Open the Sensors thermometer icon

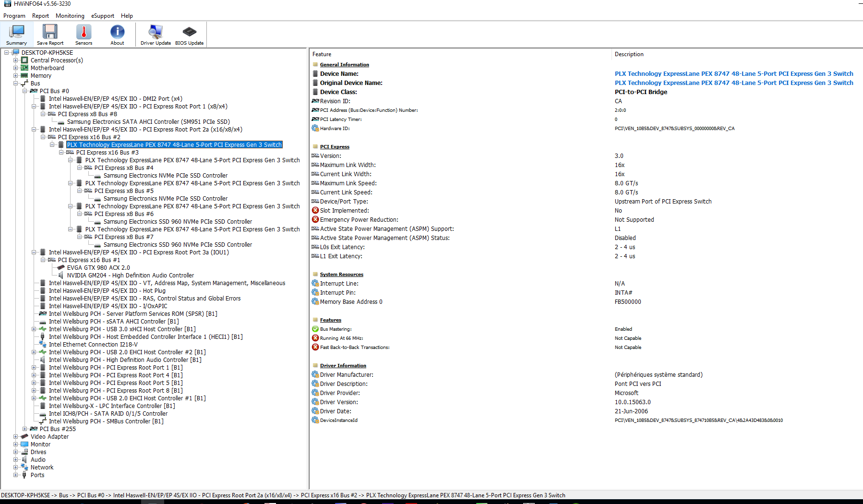tap(84, 32)
